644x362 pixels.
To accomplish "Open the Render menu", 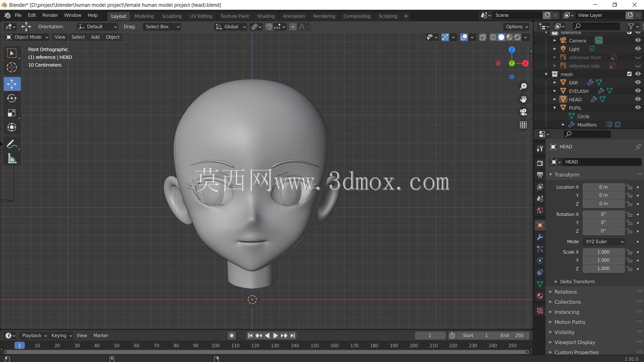I will click(x=50, y=15).
